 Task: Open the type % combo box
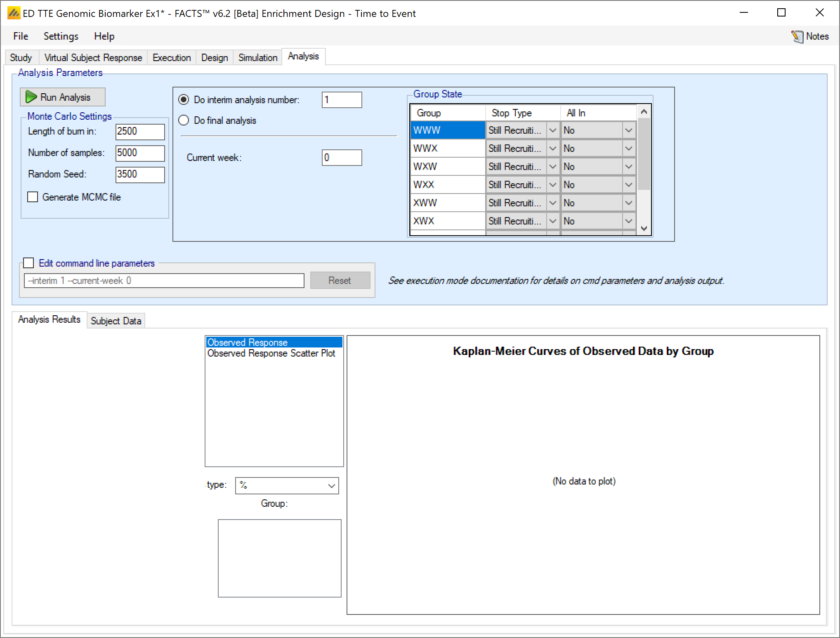click(x=287, y=485)
